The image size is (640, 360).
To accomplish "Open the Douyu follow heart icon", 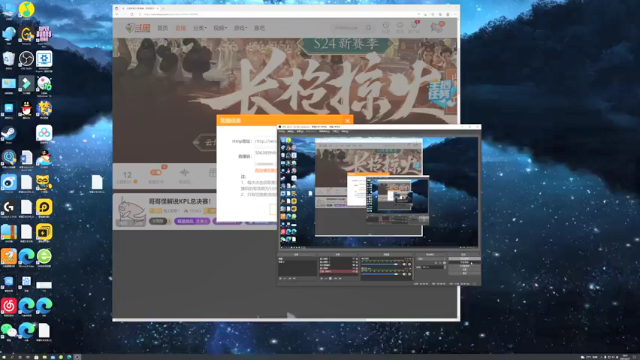I will (x=400, y=25).
